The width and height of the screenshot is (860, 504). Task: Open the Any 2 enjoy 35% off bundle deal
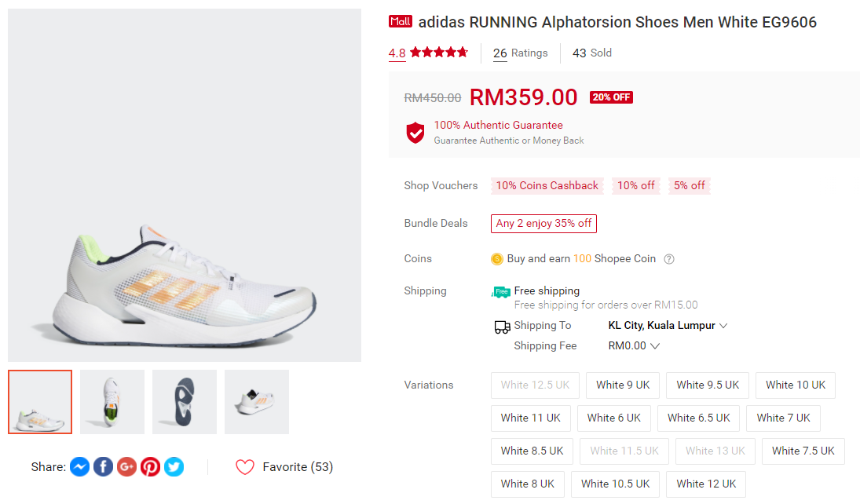point(543,224)
